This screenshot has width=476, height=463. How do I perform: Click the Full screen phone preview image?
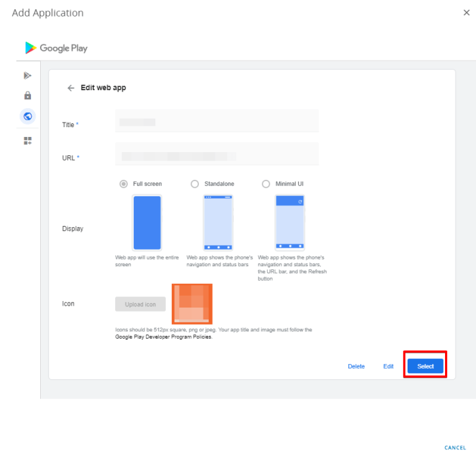coord(147,222)
